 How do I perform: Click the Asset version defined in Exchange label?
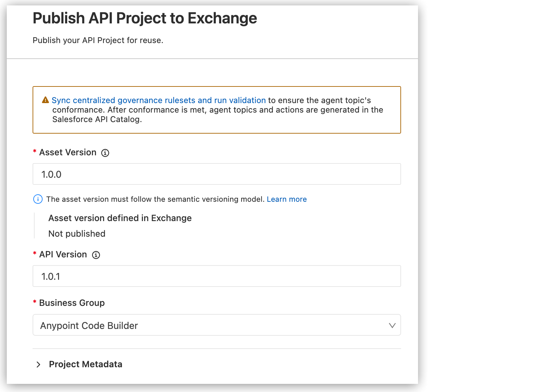coord(120,218)
